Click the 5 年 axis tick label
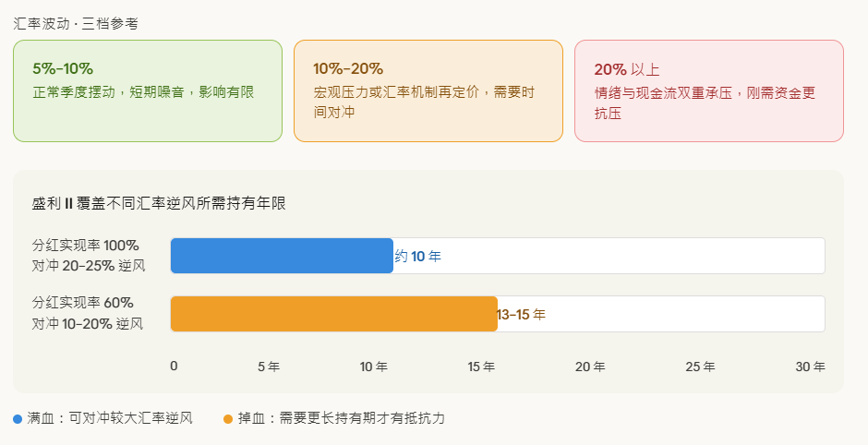Image resolution: width=868 pixels, height=445 pixels. [268, 367]
